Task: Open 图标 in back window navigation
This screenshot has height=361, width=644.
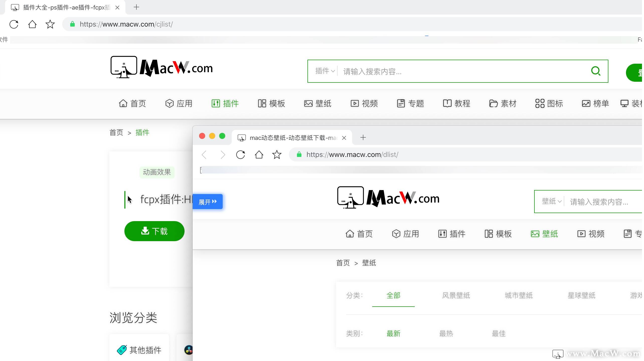Action: coord(549,103)
